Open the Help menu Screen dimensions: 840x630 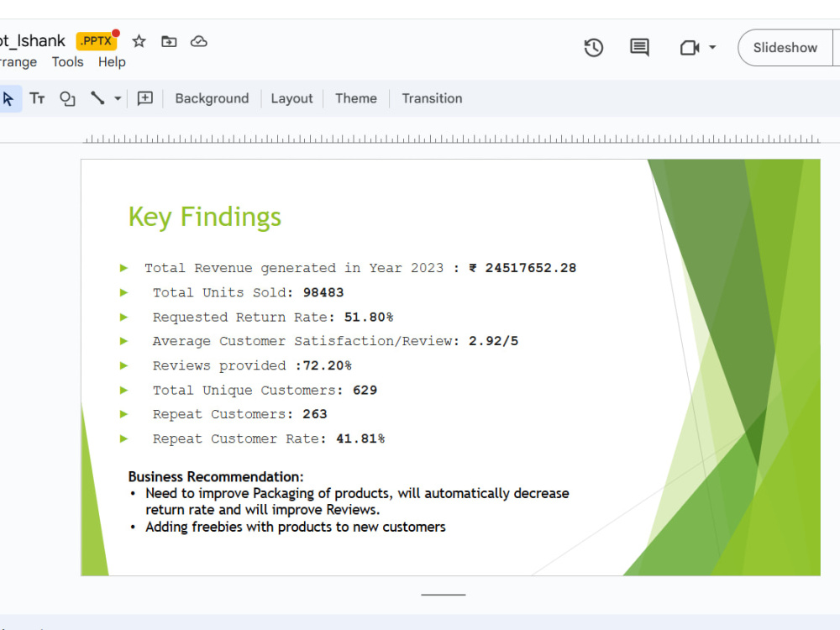[112, 62]
